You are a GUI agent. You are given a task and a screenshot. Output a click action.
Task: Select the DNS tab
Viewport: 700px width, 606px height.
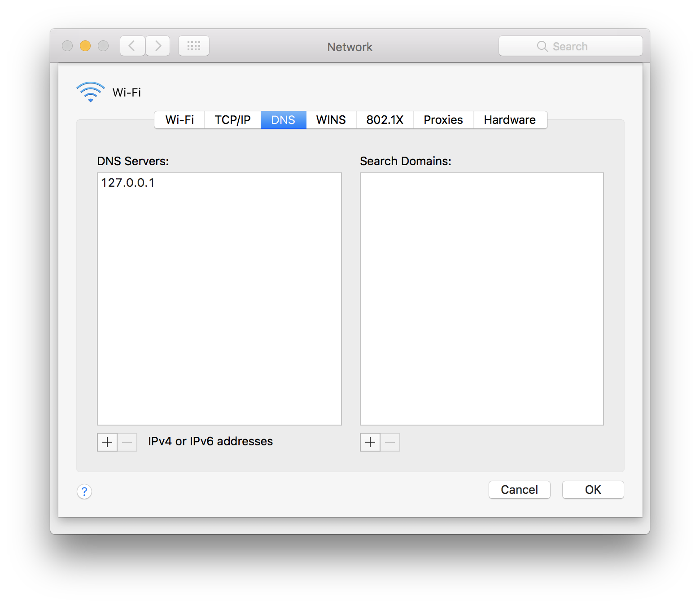coord(283,120)
